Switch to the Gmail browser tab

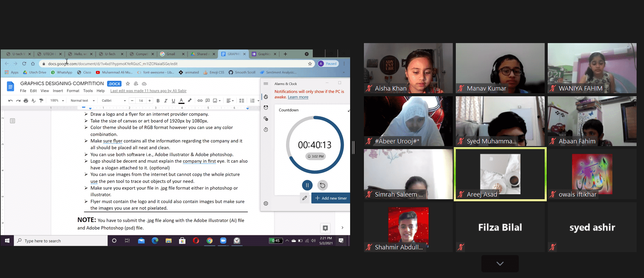click(171, 54)
